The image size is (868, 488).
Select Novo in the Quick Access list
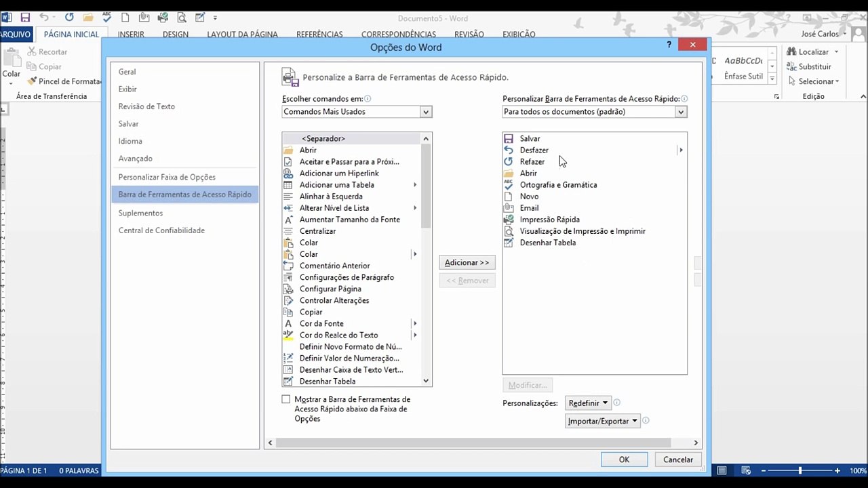(595, 197)
